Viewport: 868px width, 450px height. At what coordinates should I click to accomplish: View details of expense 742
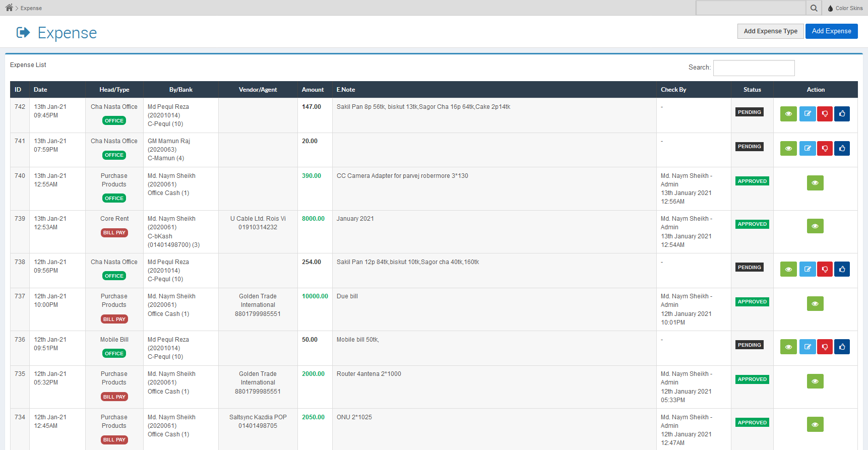(788, 114)
